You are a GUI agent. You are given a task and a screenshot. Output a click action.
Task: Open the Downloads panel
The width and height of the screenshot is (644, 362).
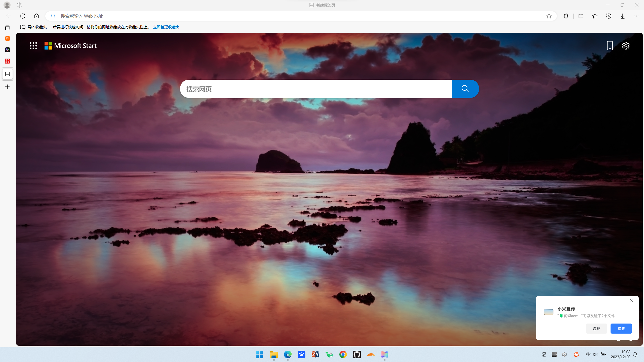pyautogui.click(x=622, y=16)
